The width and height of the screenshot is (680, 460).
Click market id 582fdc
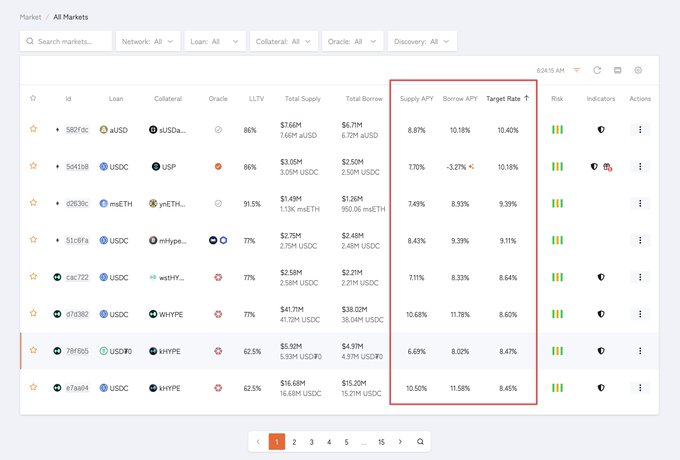77,130
